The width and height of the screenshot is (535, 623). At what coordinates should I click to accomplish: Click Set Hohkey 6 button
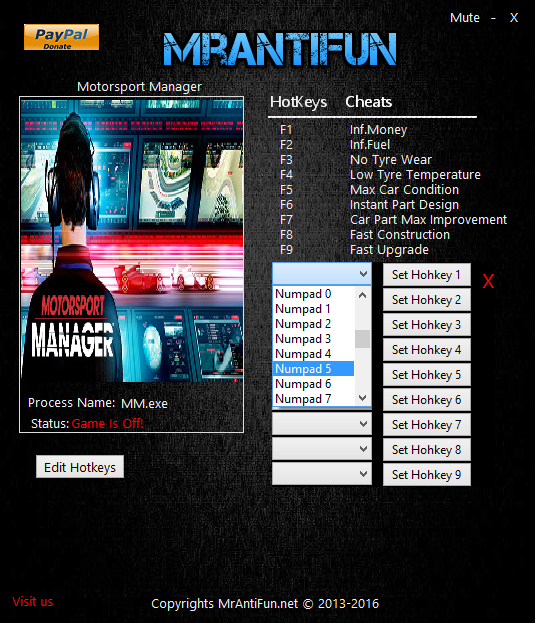click(x=427, y=400)
